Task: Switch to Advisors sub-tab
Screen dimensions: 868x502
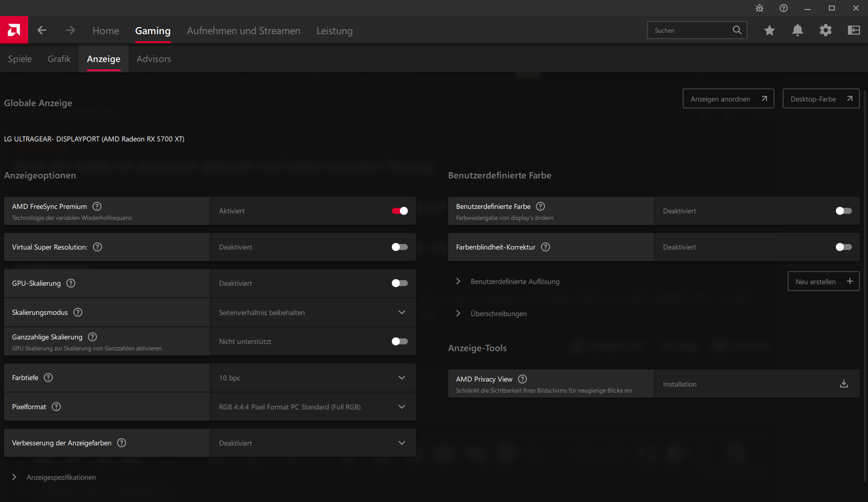Action: coord(154,59)
